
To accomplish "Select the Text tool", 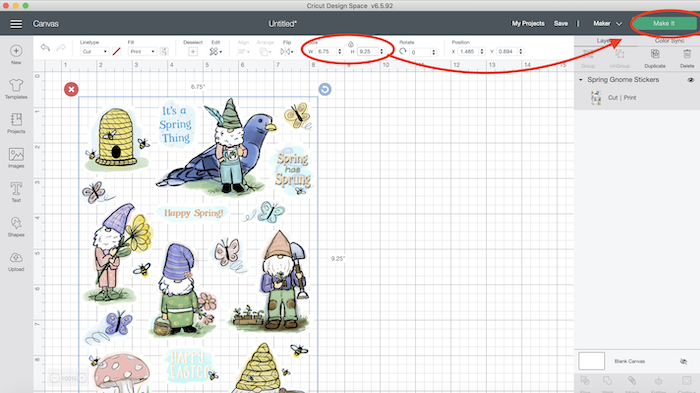I will [16, 192].
